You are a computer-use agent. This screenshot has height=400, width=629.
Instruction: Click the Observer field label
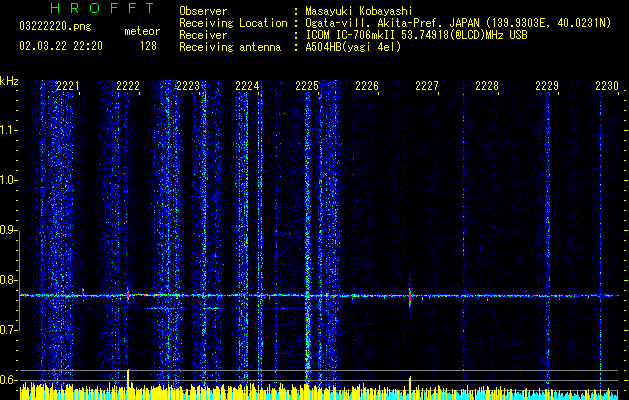(x=203, y=11)
